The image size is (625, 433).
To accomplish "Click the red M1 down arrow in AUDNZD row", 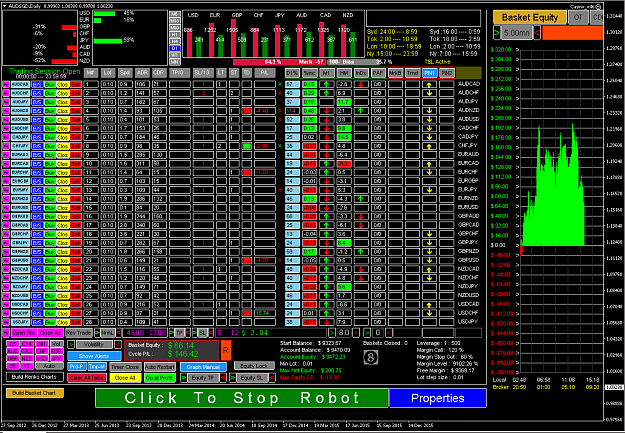I will (326, 110).
